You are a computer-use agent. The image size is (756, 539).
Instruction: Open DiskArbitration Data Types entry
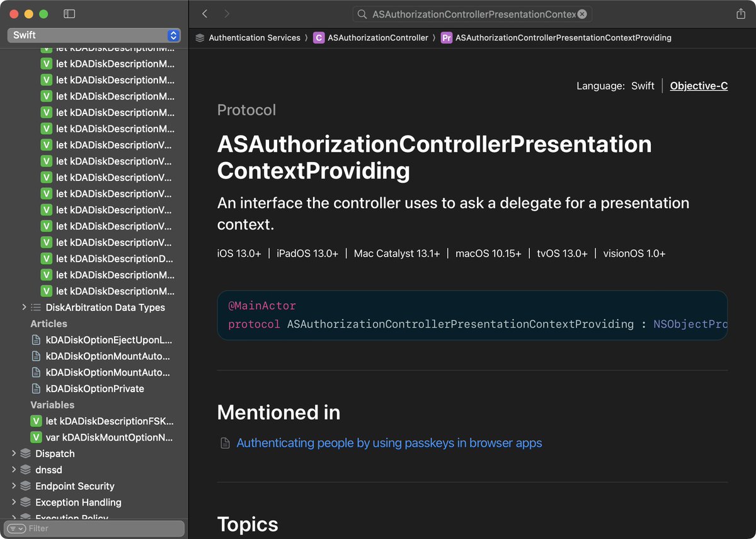point(105,308)
